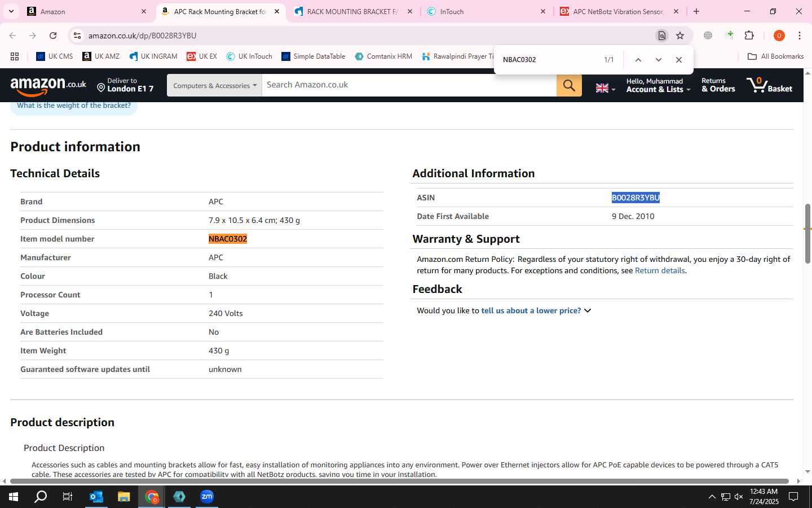Open the Chrome profile avatar
This screenshot has height=508, width=812.
tap(779, 36)
